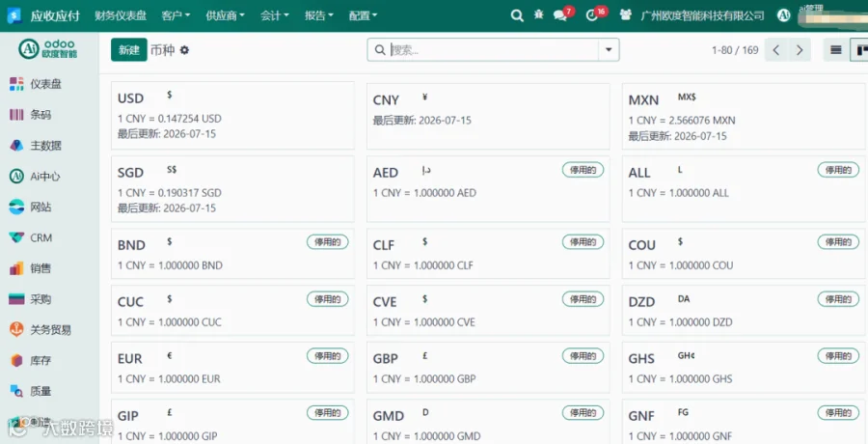Viewport: 868px width, 444px height.
Task: Open 仪表盘 in the sidebar
Action: [36, 84]
